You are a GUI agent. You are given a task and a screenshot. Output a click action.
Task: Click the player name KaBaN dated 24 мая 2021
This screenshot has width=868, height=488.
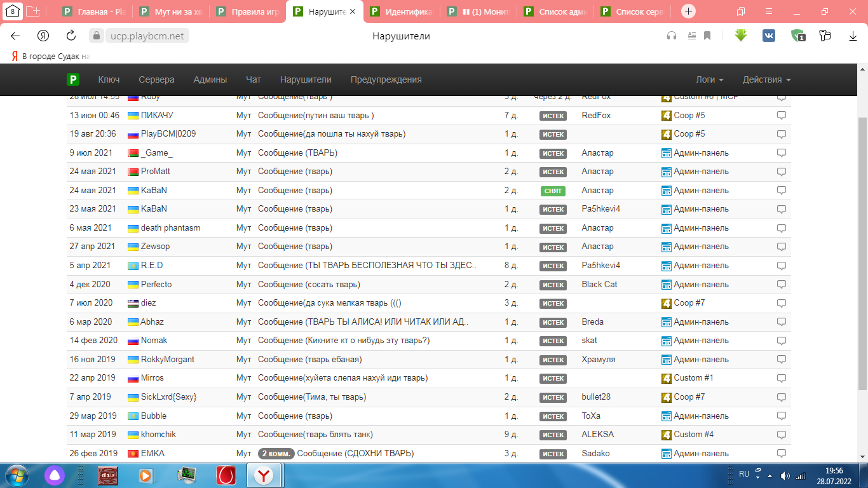coord(154,190)
